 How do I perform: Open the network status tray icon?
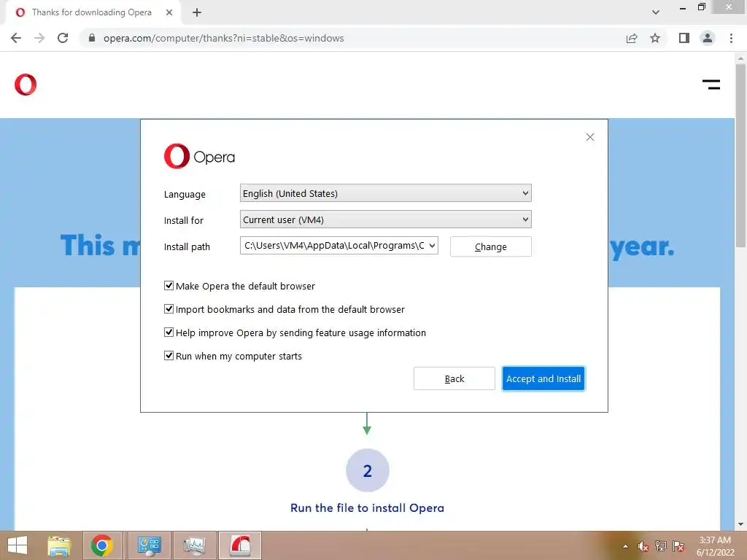(661, 546)
